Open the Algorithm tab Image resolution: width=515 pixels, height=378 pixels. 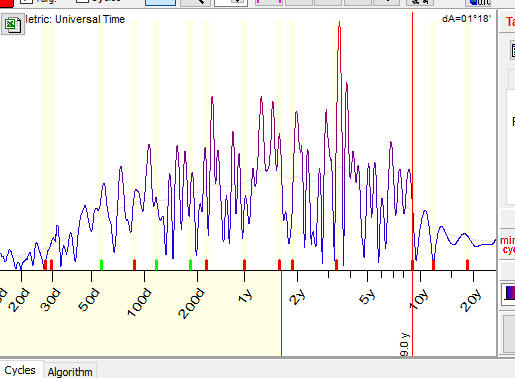(70, 372)
